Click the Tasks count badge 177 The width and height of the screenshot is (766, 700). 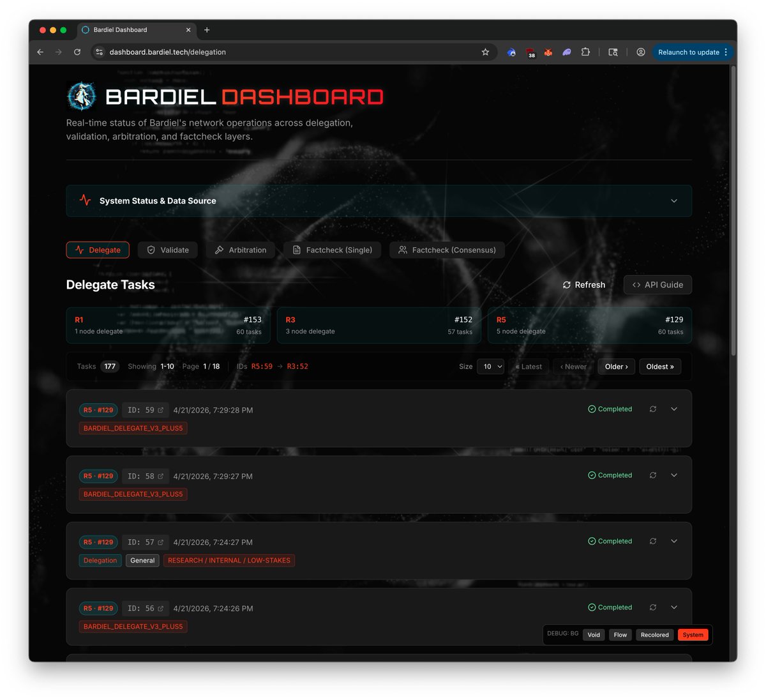110,367
